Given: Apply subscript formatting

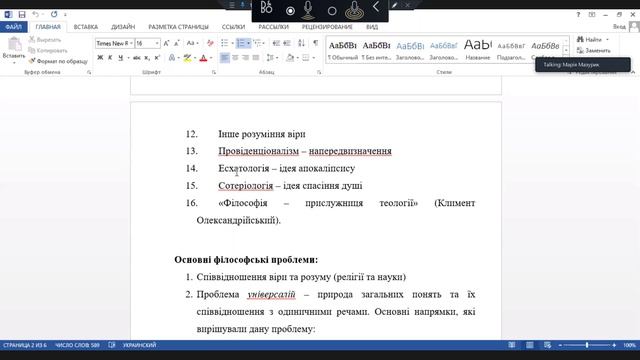Looking at the screenshot, I should click(x=147, y=58).
